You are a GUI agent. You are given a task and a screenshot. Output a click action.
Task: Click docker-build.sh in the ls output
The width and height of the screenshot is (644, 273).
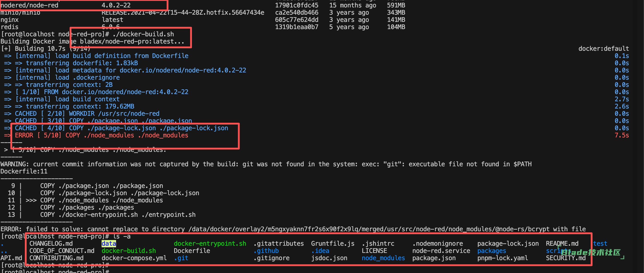(128, 251)
